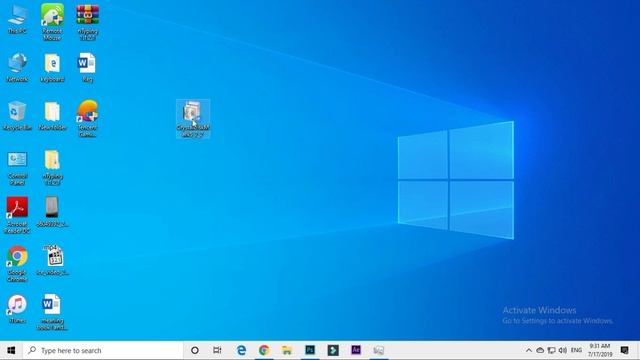
Task: Select the Tencent Gaming shortcut icon
Action: point(87,118)
